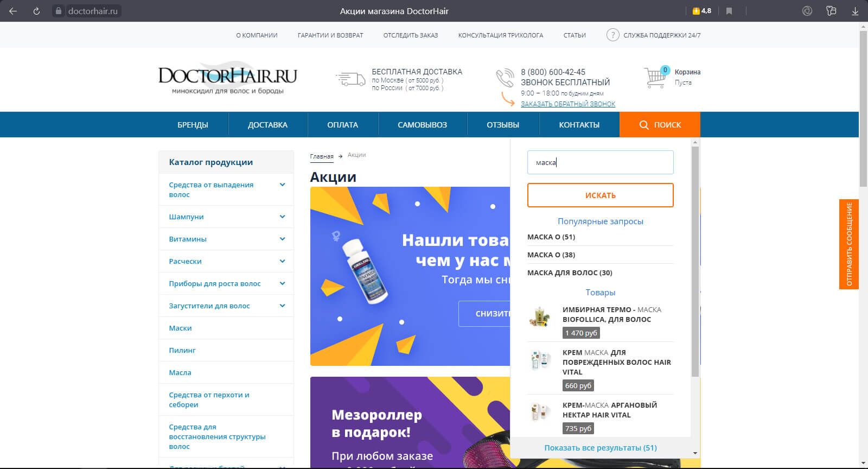Open the Маски catalog category
Image resolution: width=868 pixels, height=469 pixels.
coord(180,328)
